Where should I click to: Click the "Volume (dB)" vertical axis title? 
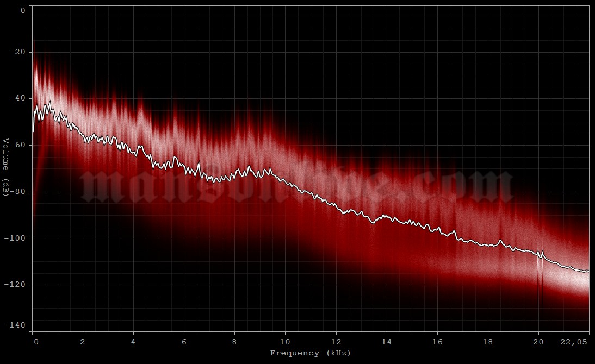tap(7, 168)
